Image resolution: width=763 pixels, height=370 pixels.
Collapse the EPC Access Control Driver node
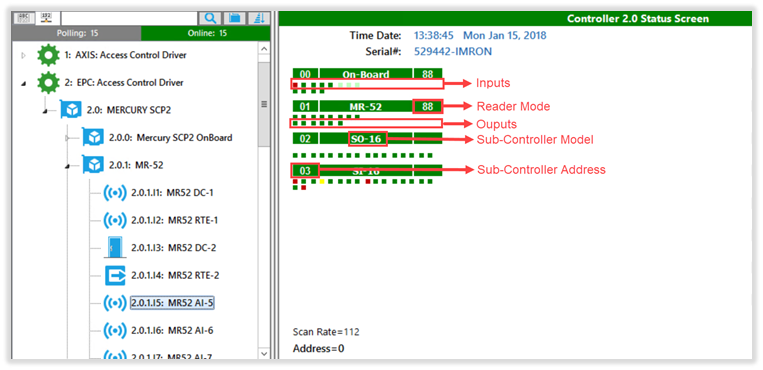pos(23,83)
